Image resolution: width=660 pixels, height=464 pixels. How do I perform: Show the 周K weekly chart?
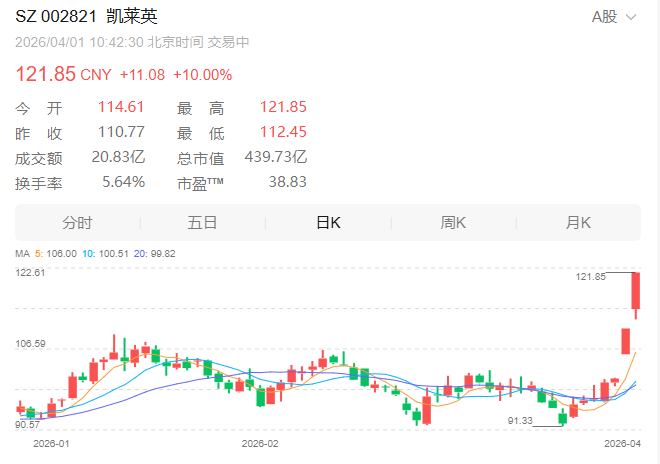coord(453,223)
